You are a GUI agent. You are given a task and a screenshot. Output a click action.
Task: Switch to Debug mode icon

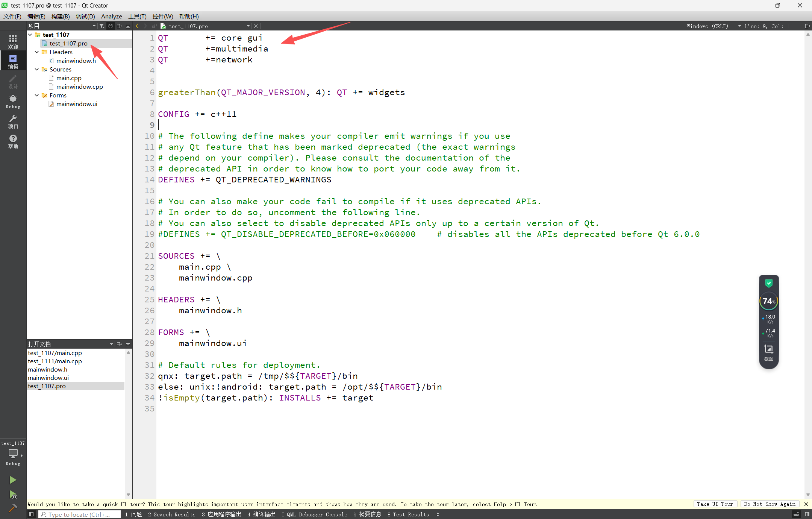click(13, 101)
